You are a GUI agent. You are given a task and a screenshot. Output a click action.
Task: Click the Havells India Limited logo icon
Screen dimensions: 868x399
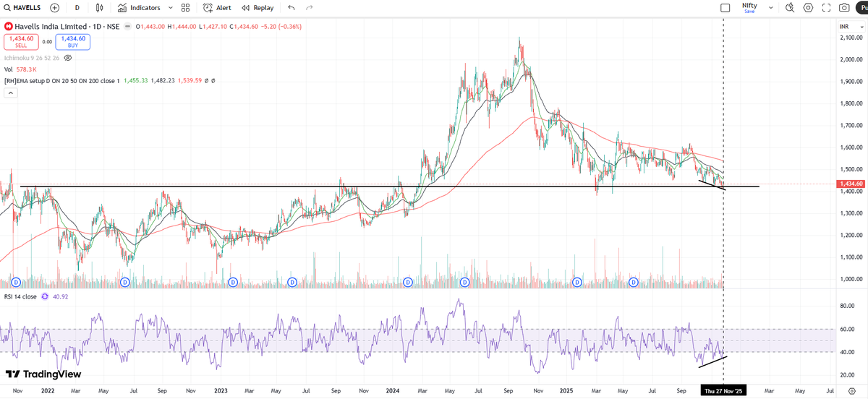pos(9,26)
